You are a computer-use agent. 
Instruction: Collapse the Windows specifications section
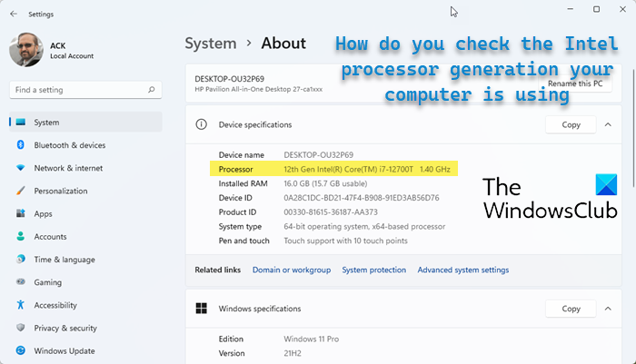608,309
